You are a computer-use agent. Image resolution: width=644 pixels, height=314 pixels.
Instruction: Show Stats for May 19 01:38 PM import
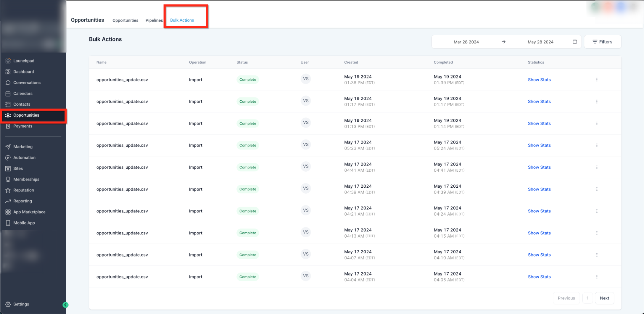click(539, 80)
